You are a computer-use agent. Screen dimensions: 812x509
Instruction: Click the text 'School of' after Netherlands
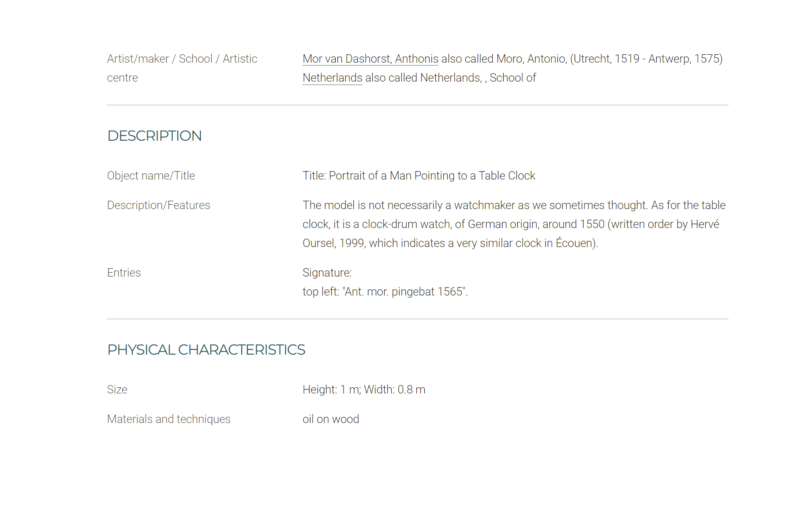(513, 78)
